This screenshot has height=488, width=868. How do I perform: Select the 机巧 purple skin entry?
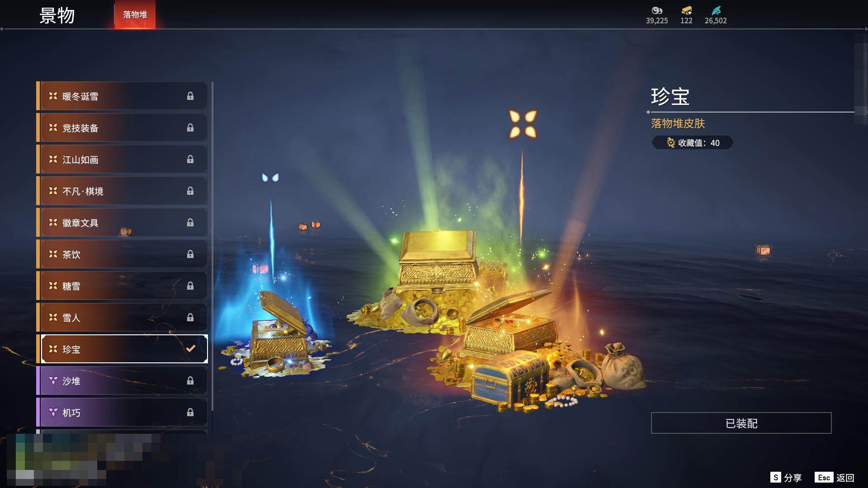[x=122, y=412]
